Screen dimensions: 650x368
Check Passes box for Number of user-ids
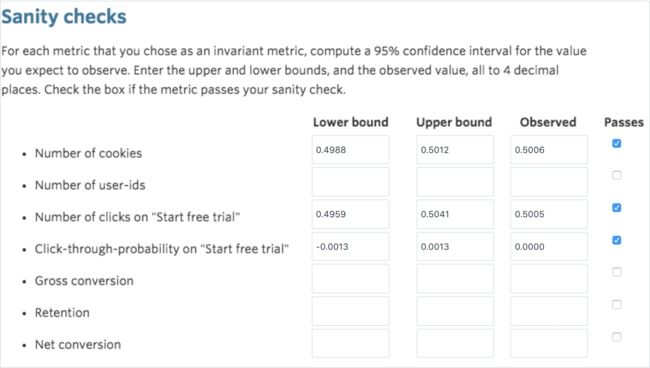click(616, 175)
